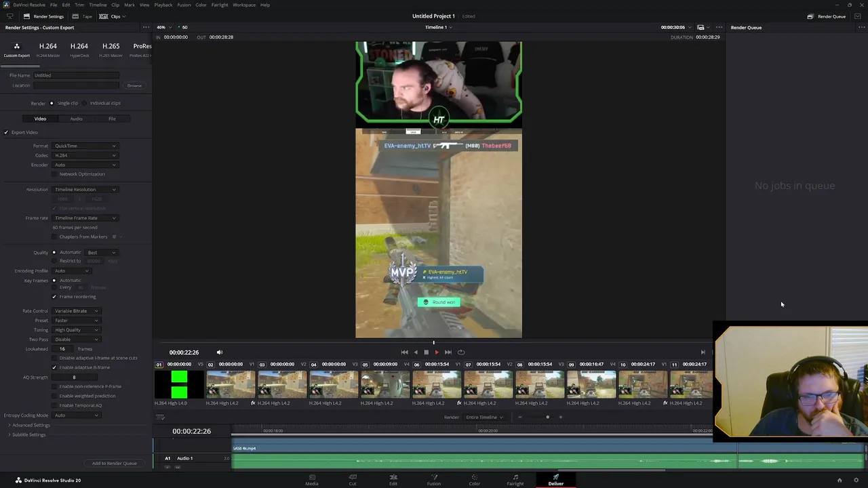Open the Fusion menu in menu bar
Screen dimensions: 868x488
click(x=184, y=5)
